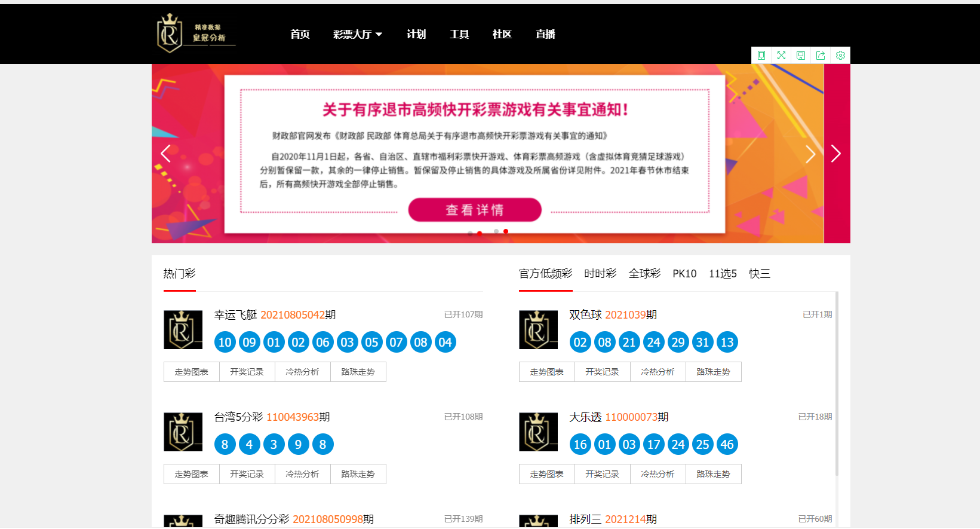Open 路珠走势 for 大乐透
The height and width of the screenshot is (529, 980).
[x=714, y=474]
